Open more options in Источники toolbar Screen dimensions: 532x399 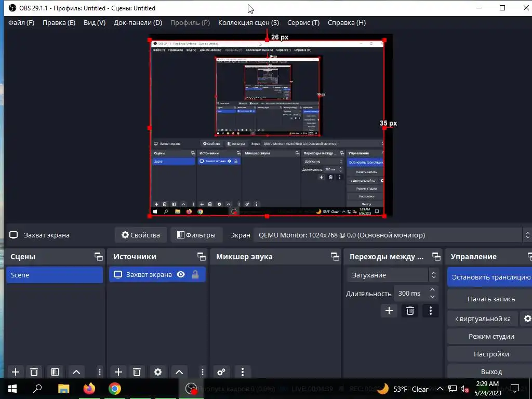tap(202, 372)
